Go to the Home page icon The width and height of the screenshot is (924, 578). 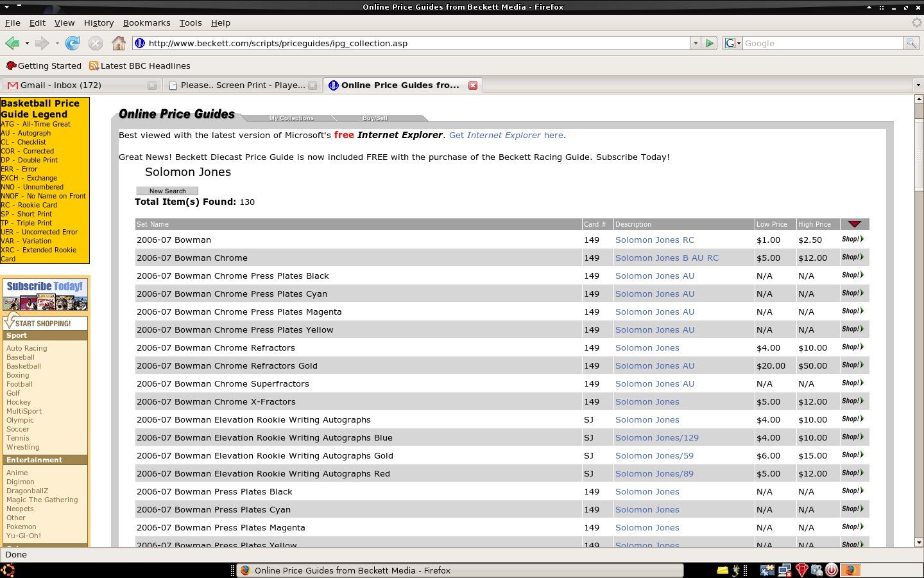(x=119, y=43)
